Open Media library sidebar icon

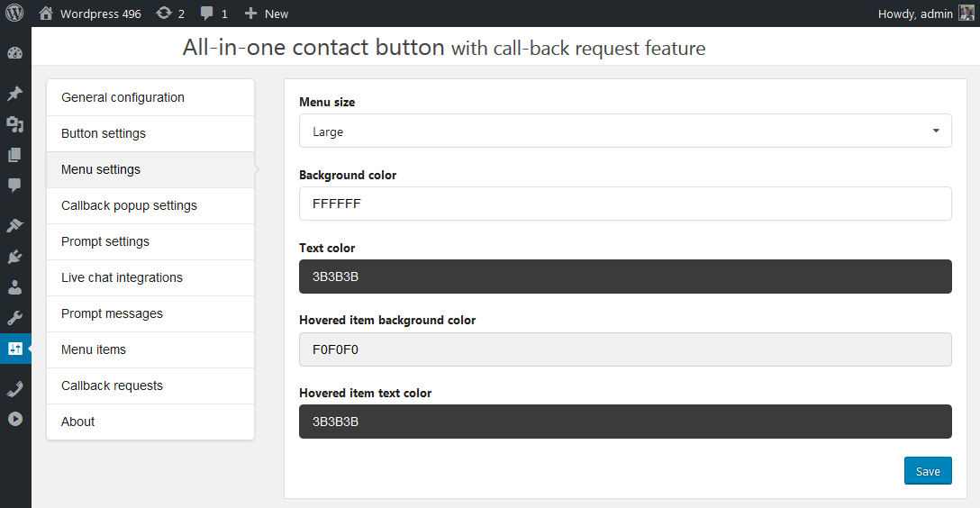(14, 124)
